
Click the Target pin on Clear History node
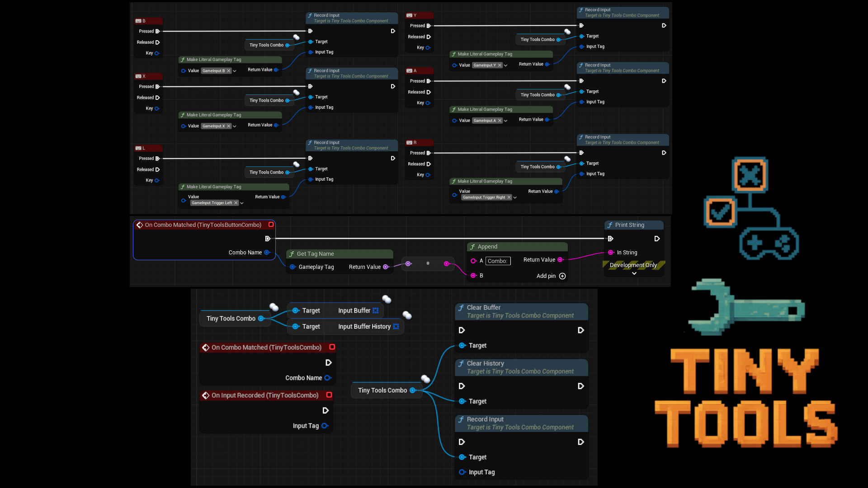click(x=462, y=401)
